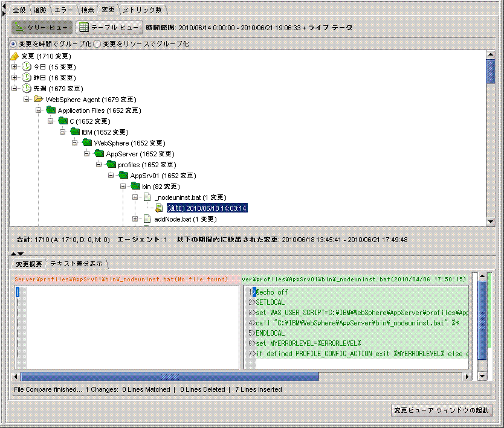Viewport: 504px width, 428px height.
Task: Collapse the Application Files node
Action: (38, 110)
